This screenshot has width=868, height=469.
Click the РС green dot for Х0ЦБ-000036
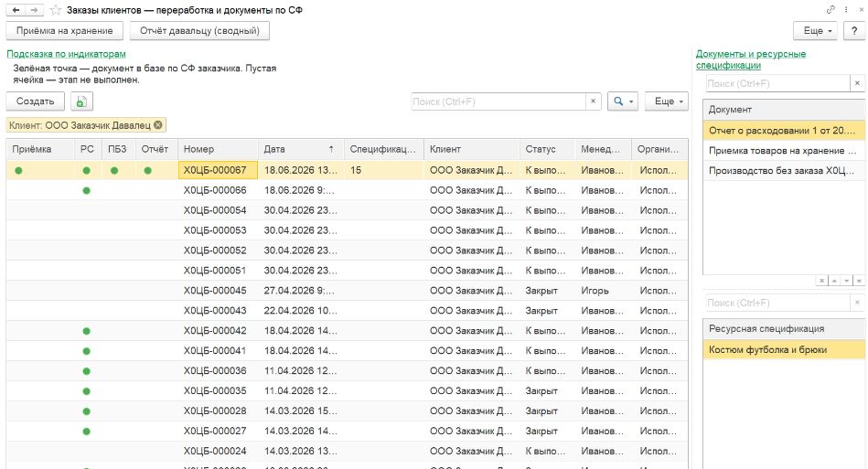pyautogui.click(x=86, y=371)
